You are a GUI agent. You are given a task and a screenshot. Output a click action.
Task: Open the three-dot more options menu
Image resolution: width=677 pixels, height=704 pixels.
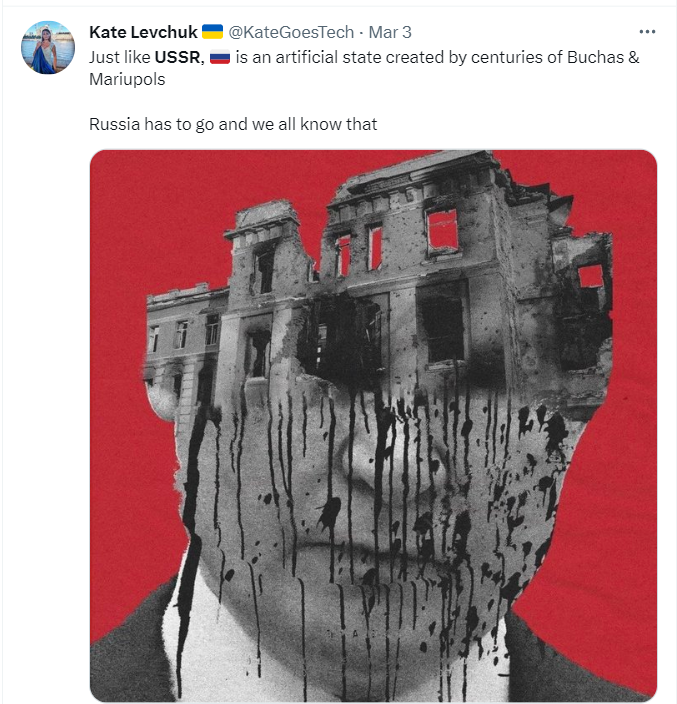(647, 32)
